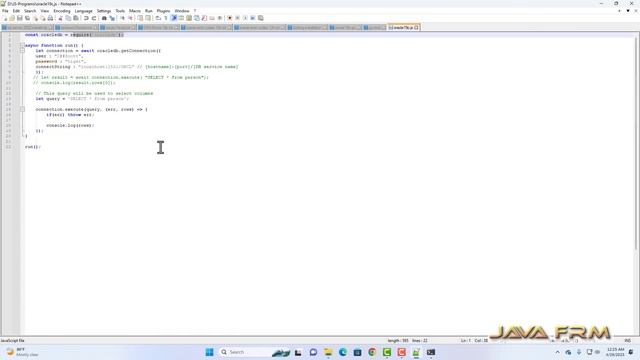The width and height of the screenshot is (640, 360).
Task: Copy the selection with the Copy toolbar icon
Action: (68, 18)
